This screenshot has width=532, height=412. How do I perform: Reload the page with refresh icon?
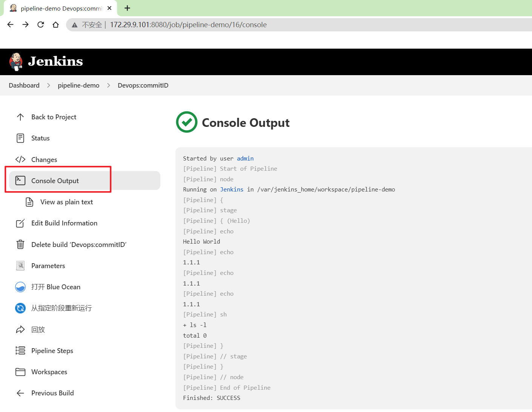pos(41,25)
